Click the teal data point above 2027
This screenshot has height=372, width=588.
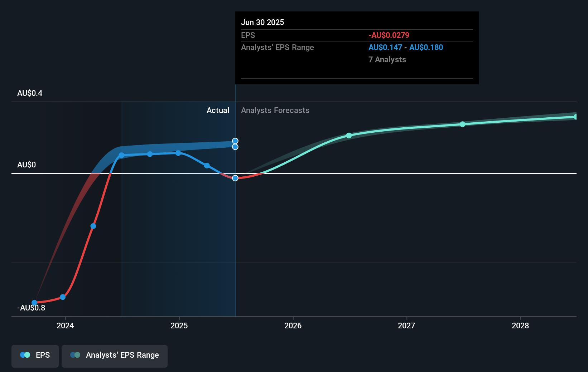click(463, 124)
